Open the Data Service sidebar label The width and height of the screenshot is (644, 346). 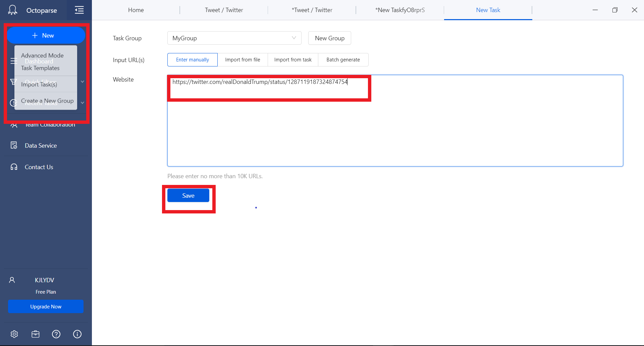tap(41, 146)
